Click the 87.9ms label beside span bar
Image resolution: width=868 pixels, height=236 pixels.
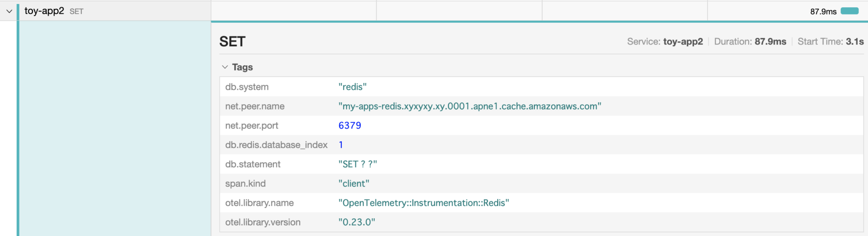point(823,12)
